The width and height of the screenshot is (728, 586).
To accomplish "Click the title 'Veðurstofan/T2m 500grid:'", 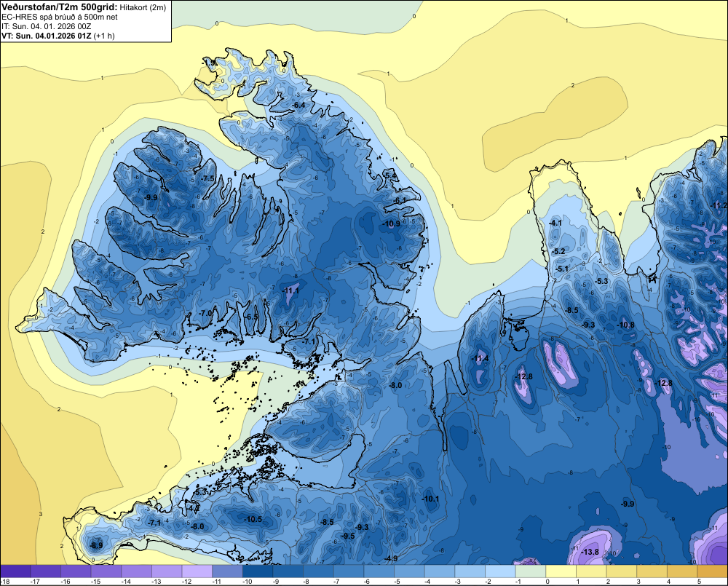I will (59, 7).
